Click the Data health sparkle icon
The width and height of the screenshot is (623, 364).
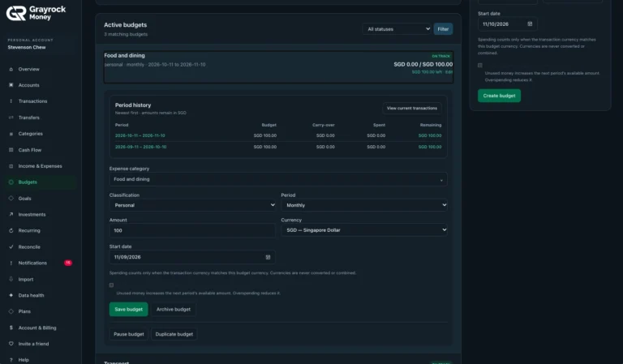click(11, 295)
